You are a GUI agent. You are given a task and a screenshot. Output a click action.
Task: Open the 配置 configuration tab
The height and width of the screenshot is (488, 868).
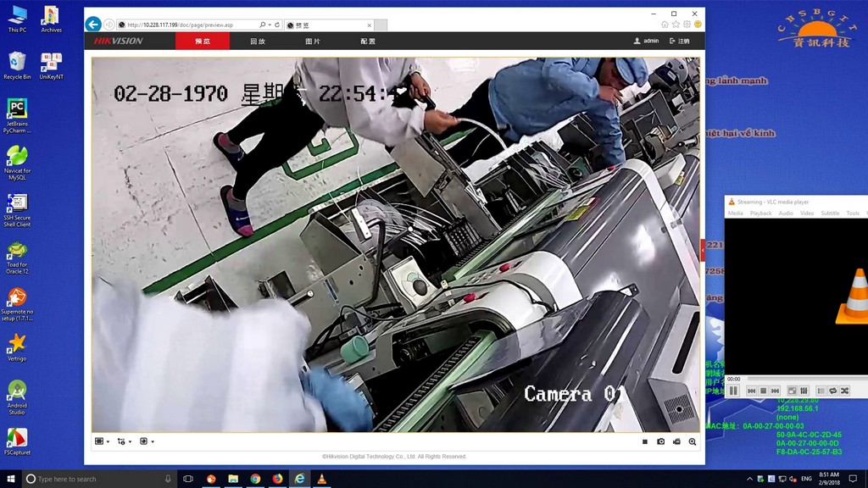click(x=368, y=41)
